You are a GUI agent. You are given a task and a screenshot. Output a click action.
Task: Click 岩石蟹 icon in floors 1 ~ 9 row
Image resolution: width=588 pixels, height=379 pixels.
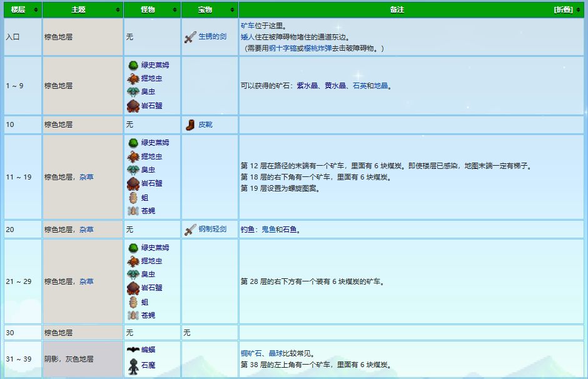133,106
